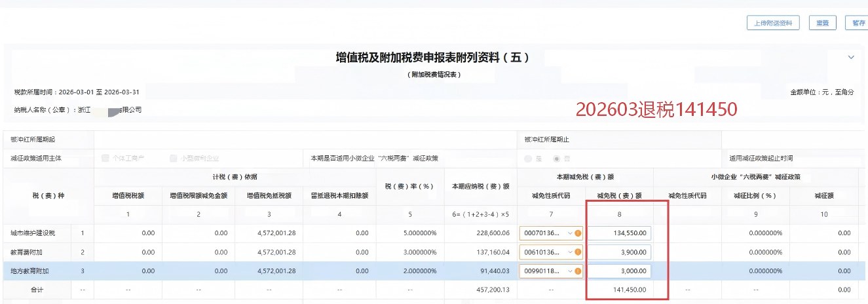
Task: Click the 增值税税额 column header
Action: click(128, 195)
